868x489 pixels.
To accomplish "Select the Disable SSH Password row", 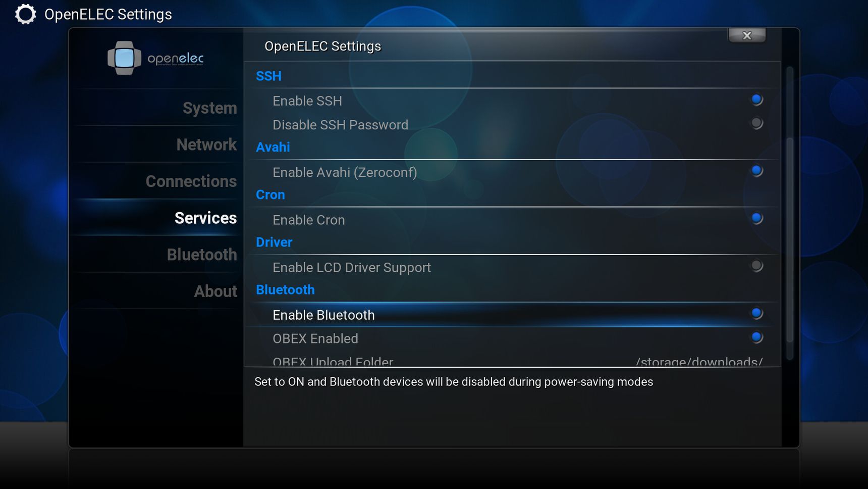I will click(x=512, y=124).
